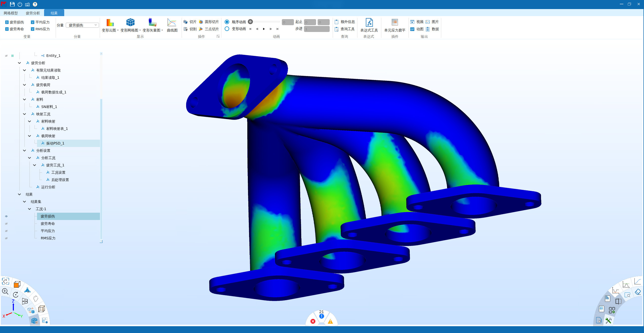The height and width of the screenshot is (333, 644).
Task: Click the zoom magnifier view tool
Action: (x=5, y=291)
